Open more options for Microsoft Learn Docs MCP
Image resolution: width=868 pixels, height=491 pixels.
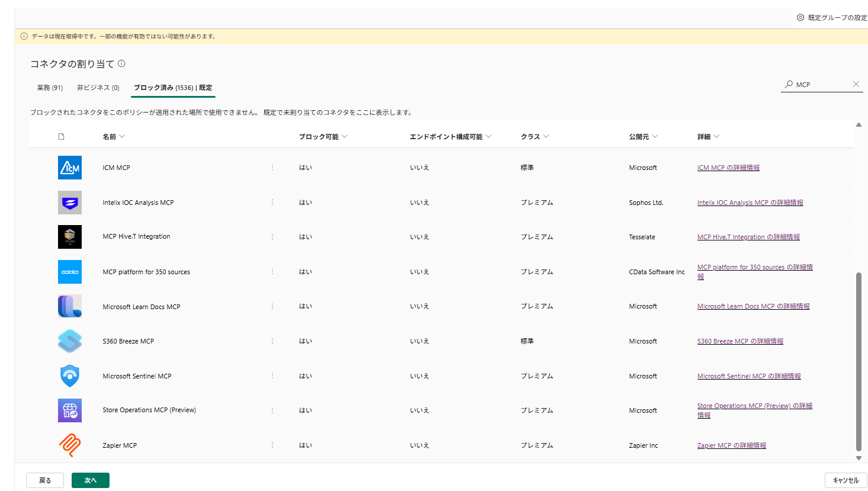pyautogui.click(x=272, y=306)
